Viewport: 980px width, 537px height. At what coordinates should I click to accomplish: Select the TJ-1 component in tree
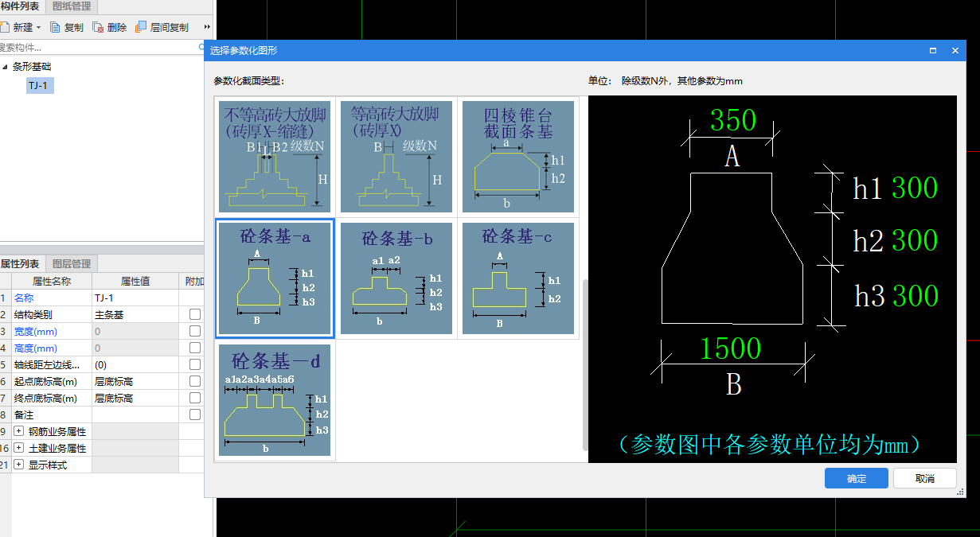(40, 85)
